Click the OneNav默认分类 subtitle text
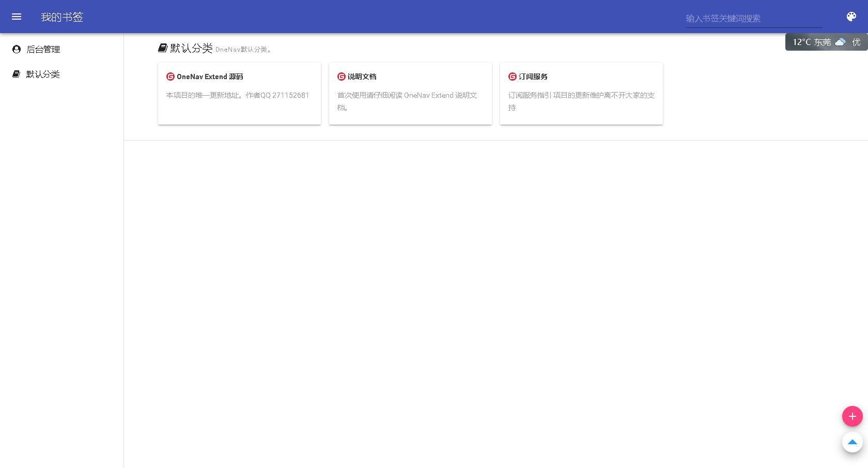The width and height of the screenshot is (868, 468). pyautogui.click(x=243, y=50)
